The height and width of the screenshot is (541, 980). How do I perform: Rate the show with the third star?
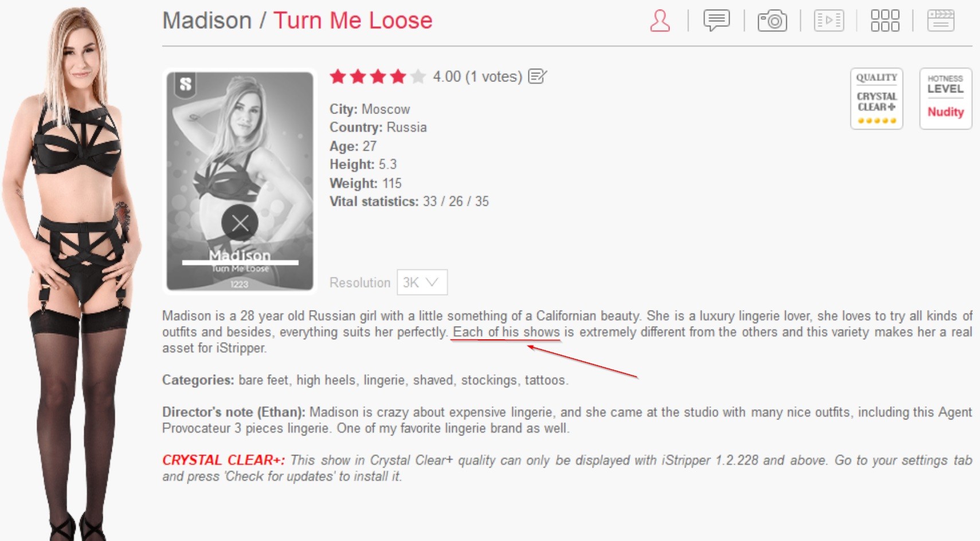tap(378, 76)
